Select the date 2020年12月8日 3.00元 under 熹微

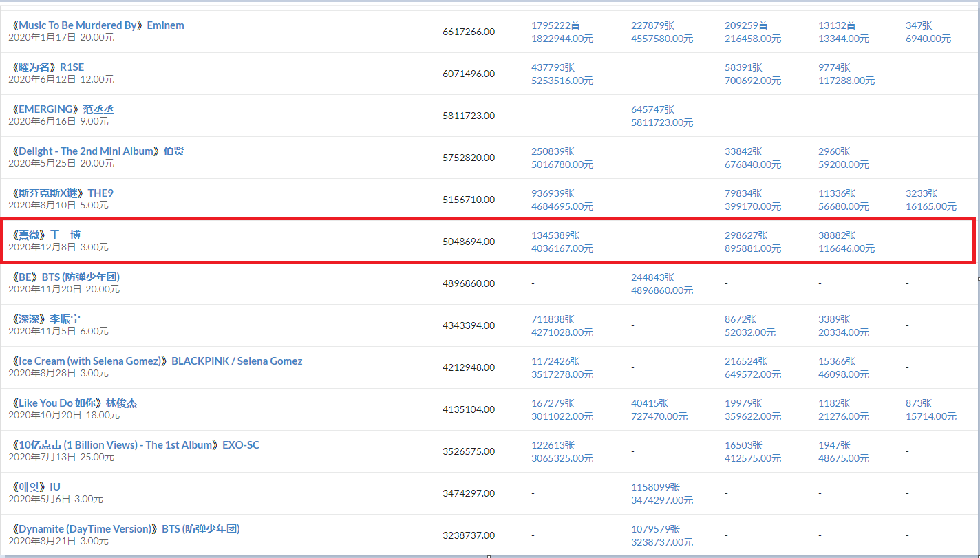coord(58,247)
